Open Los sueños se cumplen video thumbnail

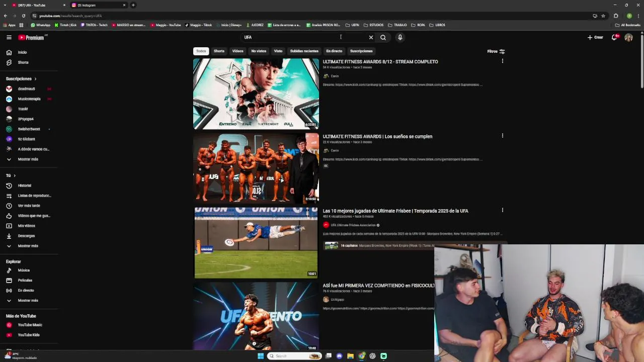coord(256,168)
